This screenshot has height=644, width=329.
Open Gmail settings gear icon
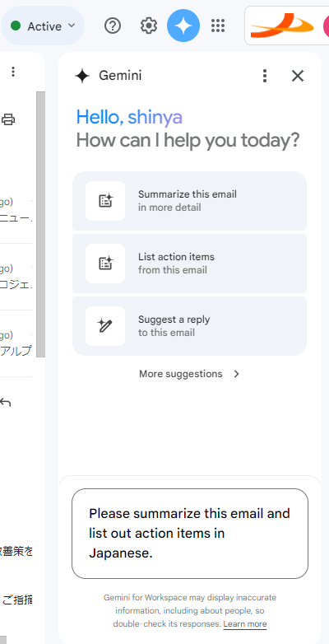[149, 26]
